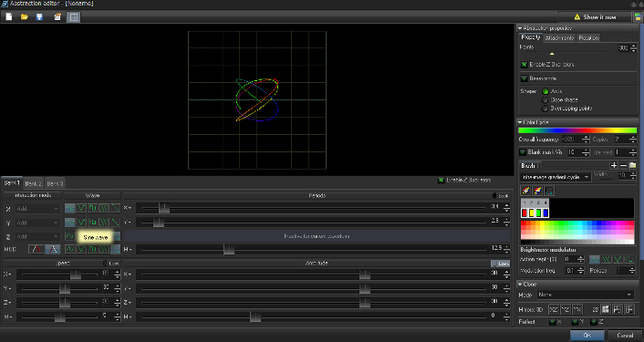This screenshot has width=644, height=342.
Task: Click the Show it now button
Action: click(x=595, y=16)
